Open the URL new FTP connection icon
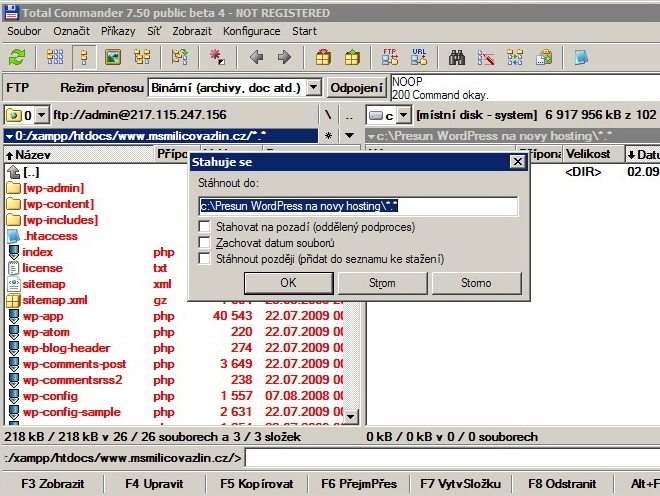This screenshot has width=660, height=496. pyautogui.click(x=419, y=57)
